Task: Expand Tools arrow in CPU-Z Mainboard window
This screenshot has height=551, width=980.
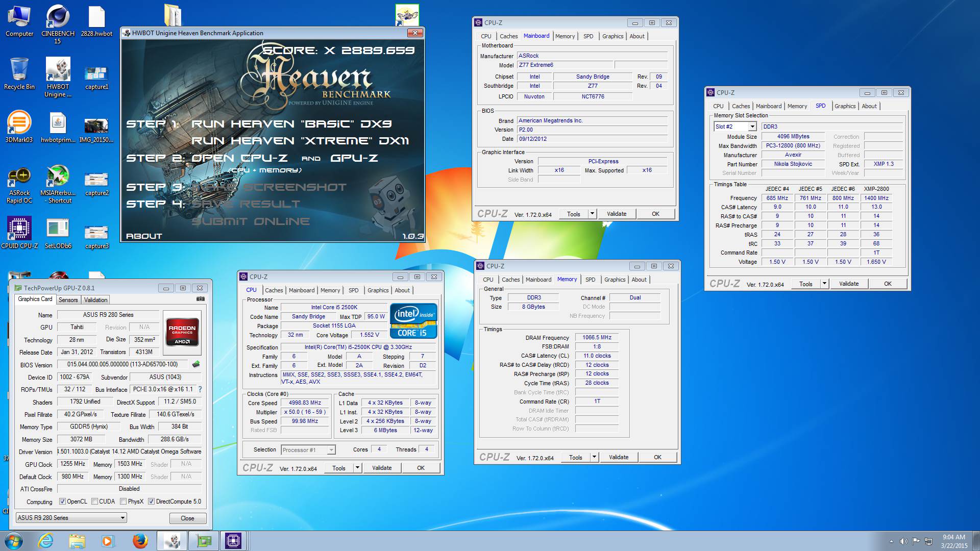Action: pyautogui.click(x=592, y=214)
